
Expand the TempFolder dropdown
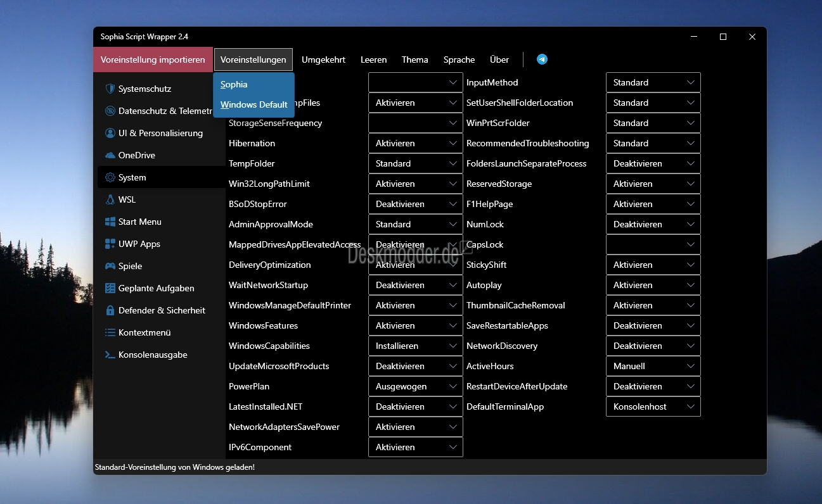pos(416,163)
